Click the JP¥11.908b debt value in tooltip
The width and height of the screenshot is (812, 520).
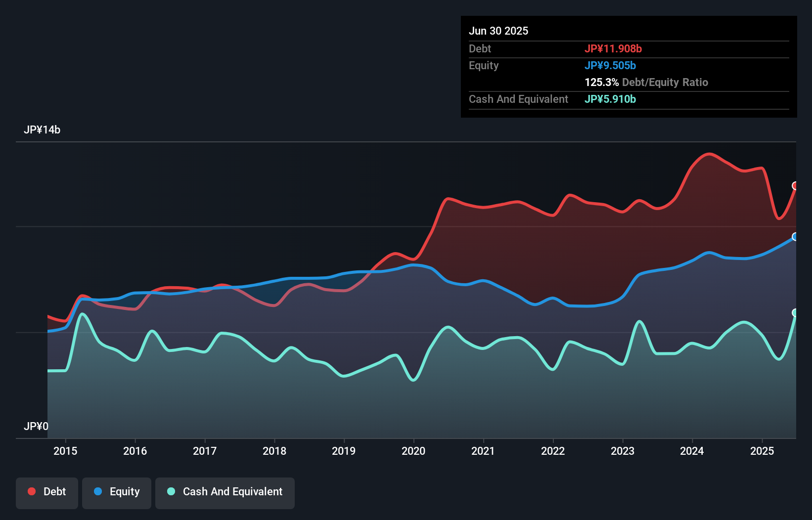click(x=613, y=48)
